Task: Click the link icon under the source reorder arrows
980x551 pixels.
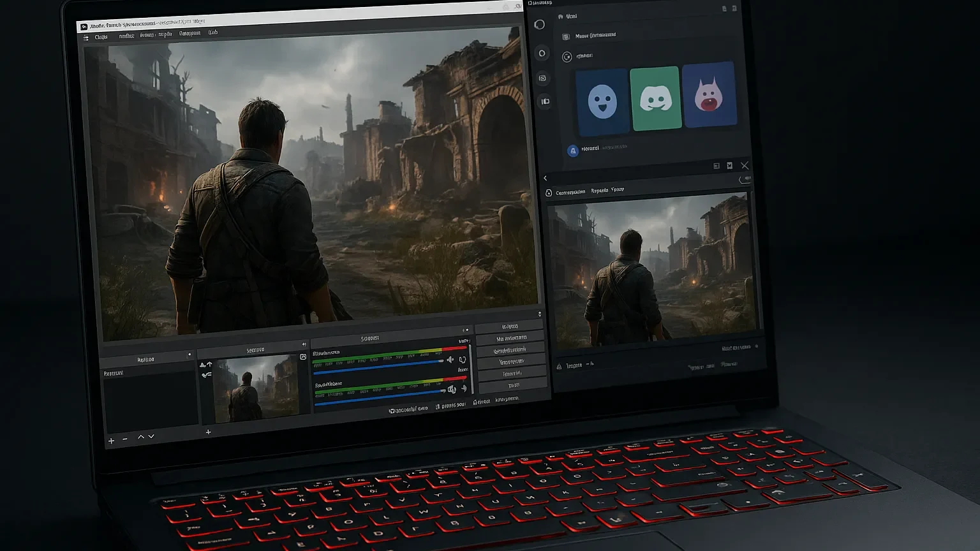Action: pyautogui.click(x=206, y=375)
